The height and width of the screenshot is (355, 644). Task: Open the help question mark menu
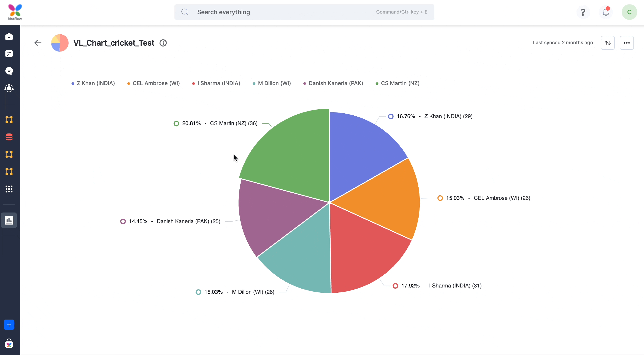click(x=583, y=12)
